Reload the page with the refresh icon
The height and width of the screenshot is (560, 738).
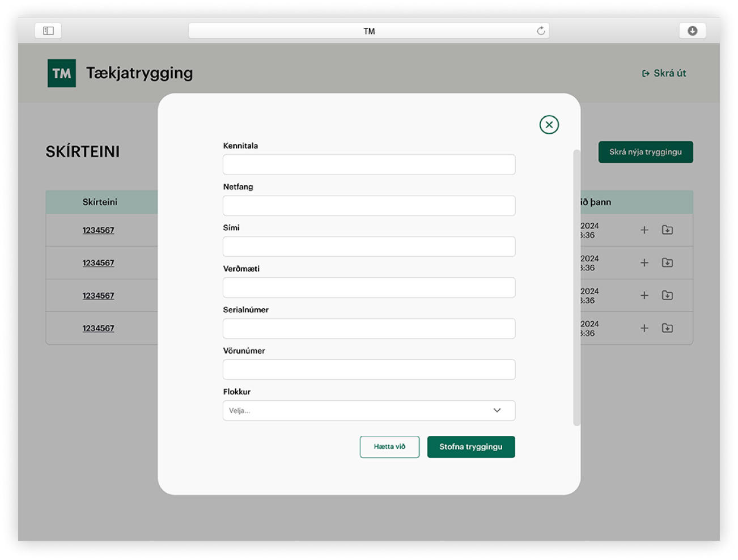click(541, 31)
